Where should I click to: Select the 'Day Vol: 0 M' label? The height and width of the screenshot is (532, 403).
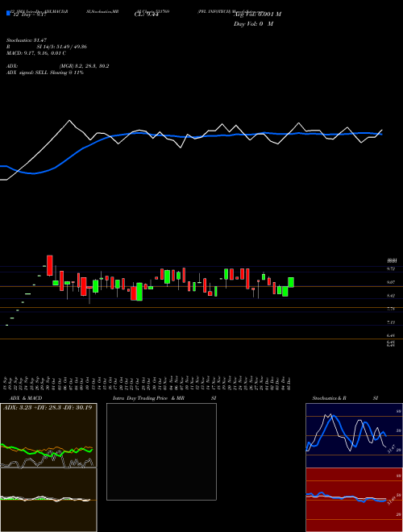(x=253, y=24)
